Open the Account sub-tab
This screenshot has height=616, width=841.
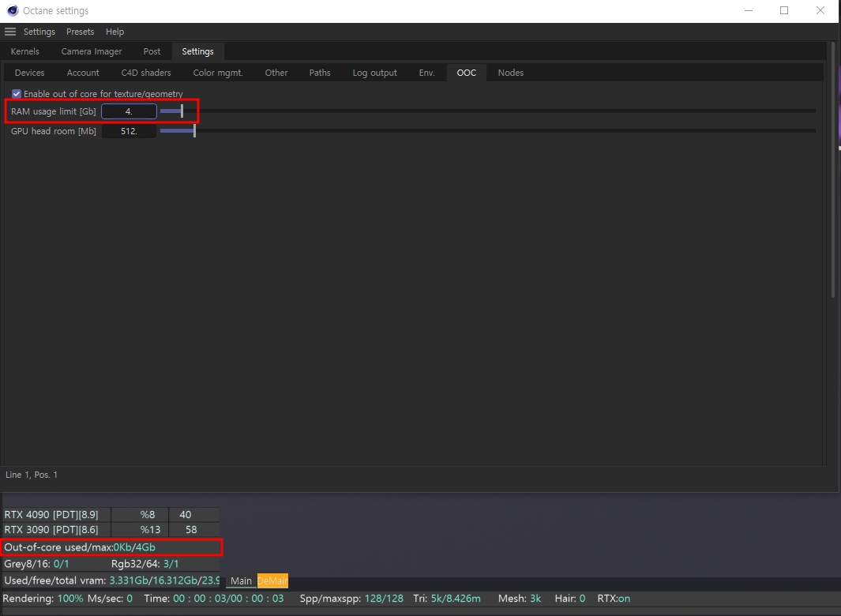coord(83,73)
